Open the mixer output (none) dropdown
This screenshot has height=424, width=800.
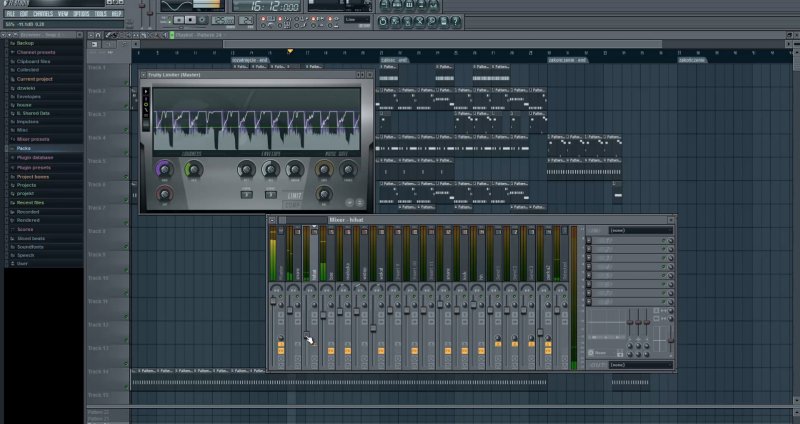click(x=640, y=365)
